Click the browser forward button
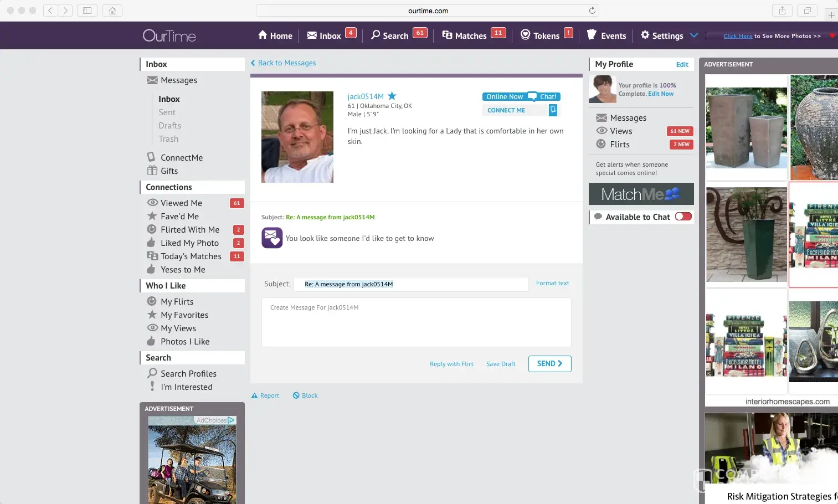The image size is (838, 504). pos(65,11)
